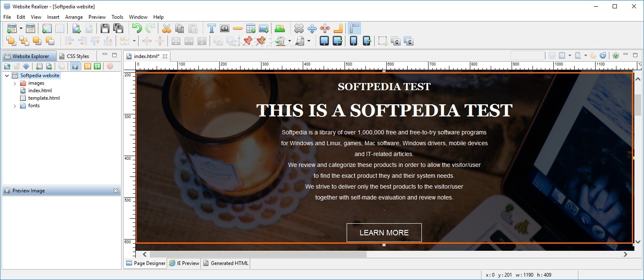The image size is (644, 280).
Task: Toggle the highlighted link-with-editor icon in explorer
Action: 75,66
